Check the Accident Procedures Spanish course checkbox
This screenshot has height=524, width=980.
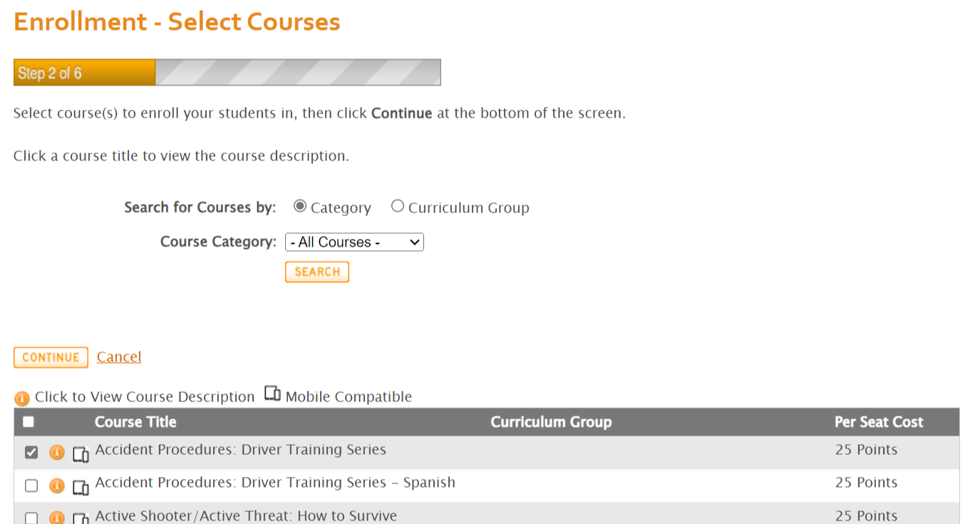coord(31,486)
